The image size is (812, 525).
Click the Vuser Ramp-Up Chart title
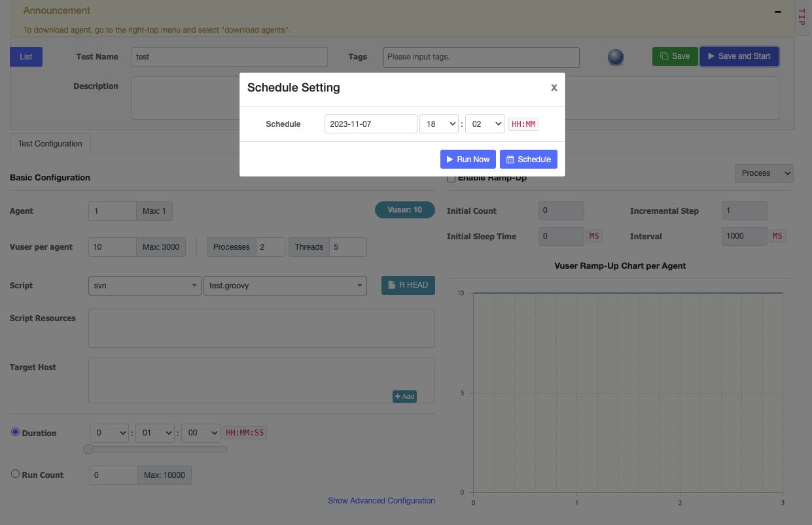[620, 266]
